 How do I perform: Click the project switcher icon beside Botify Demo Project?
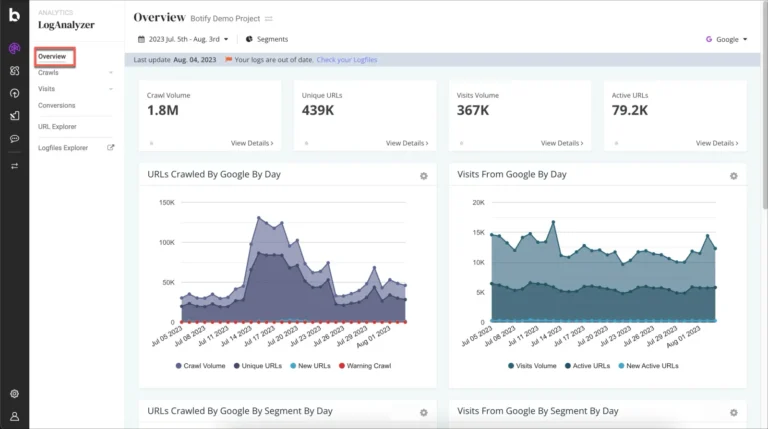268,19
